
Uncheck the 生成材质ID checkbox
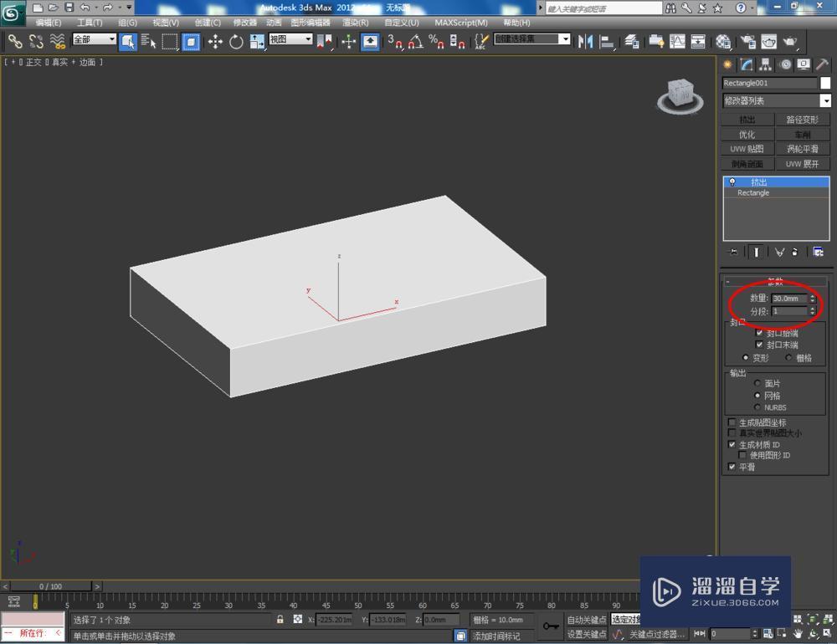click(x=732, y=444)
